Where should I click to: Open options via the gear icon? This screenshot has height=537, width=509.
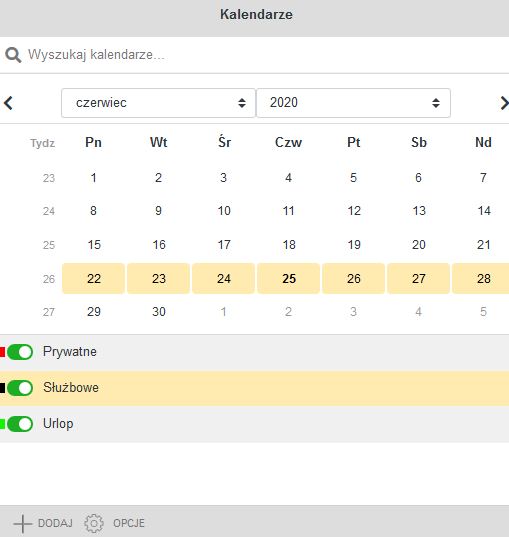pos(94,523)
